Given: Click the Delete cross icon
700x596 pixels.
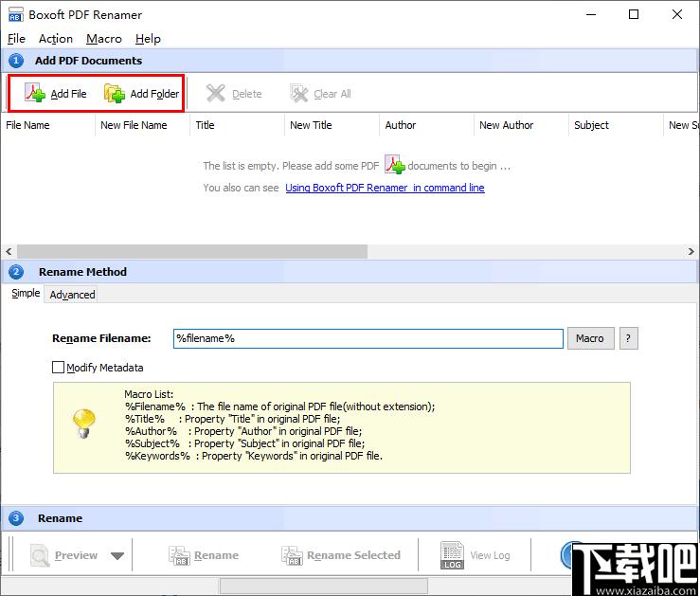Looking at the screenshot, I should tap(216, 93).
